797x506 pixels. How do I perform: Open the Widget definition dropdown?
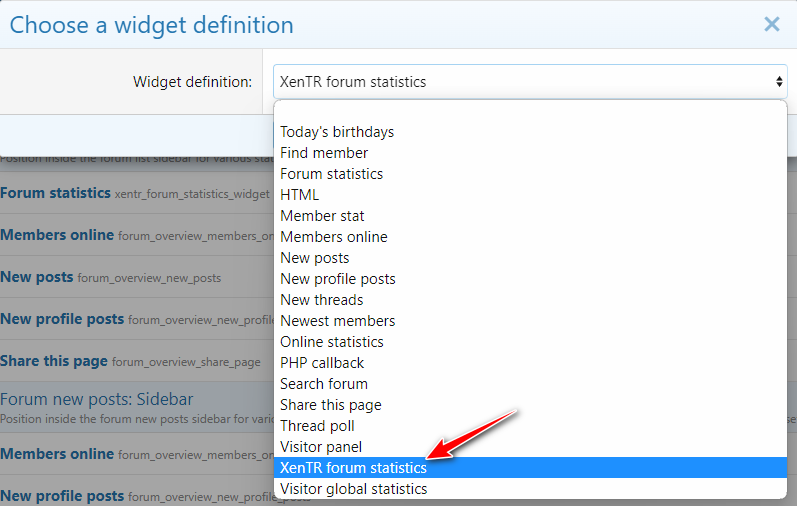point(529,82)
